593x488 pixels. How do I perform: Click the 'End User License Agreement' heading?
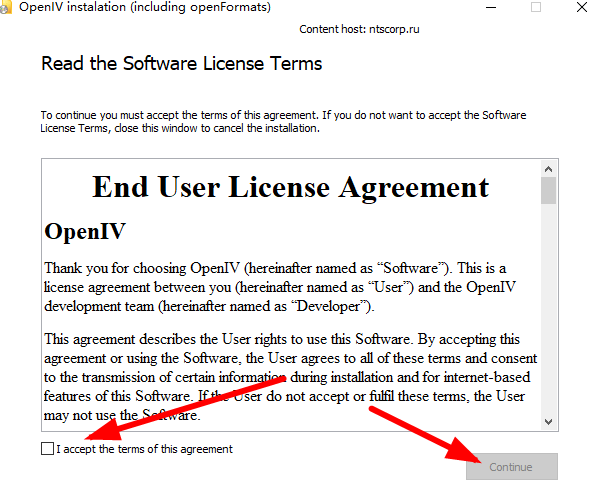[290, 187]
